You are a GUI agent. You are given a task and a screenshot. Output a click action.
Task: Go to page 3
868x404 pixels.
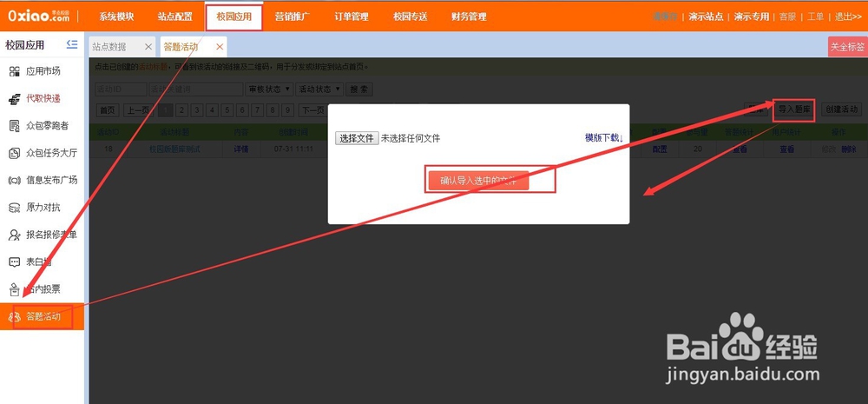pyautogui.click(x=197, y=109)
